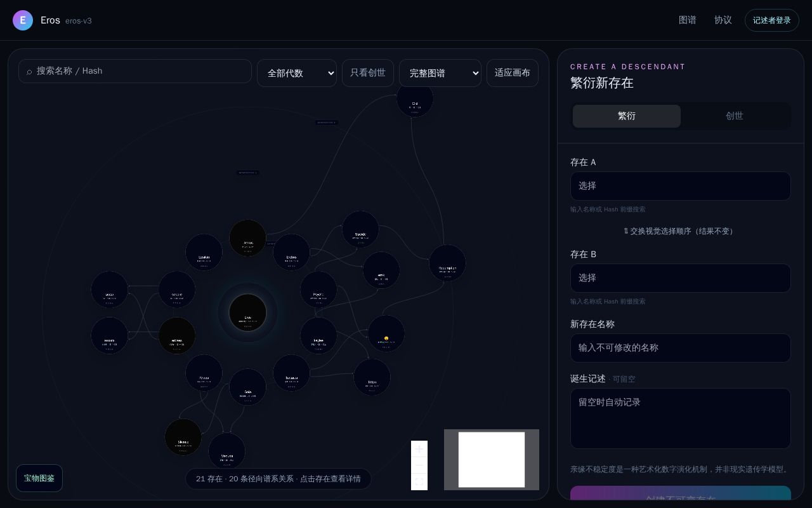812x508 pixels.
Task: Focus the 搜索名称 / Hash search field
Action: coord(135,71)
